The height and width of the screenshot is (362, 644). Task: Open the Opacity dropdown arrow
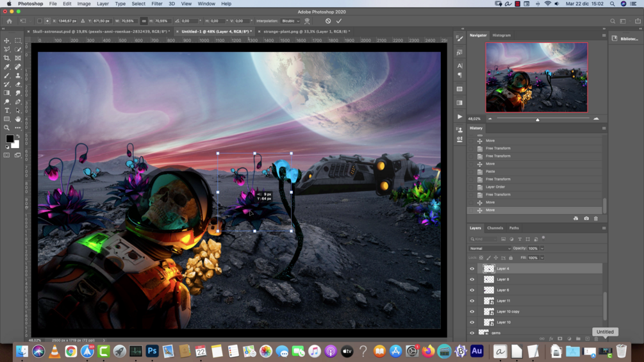point(542,249)
